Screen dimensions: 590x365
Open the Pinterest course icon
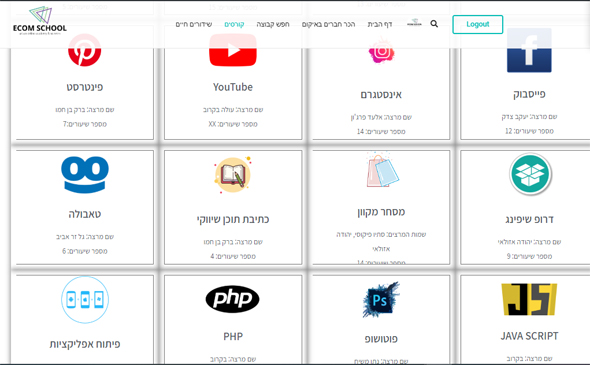tap(85, 50)
